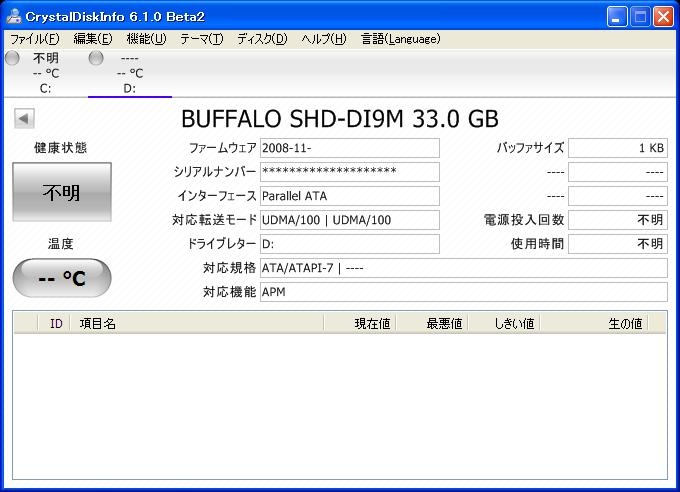The height and width of the screenshot is (492, 680).
Task: Sort by the 最悪値 column header
Action: coord(432,324)
